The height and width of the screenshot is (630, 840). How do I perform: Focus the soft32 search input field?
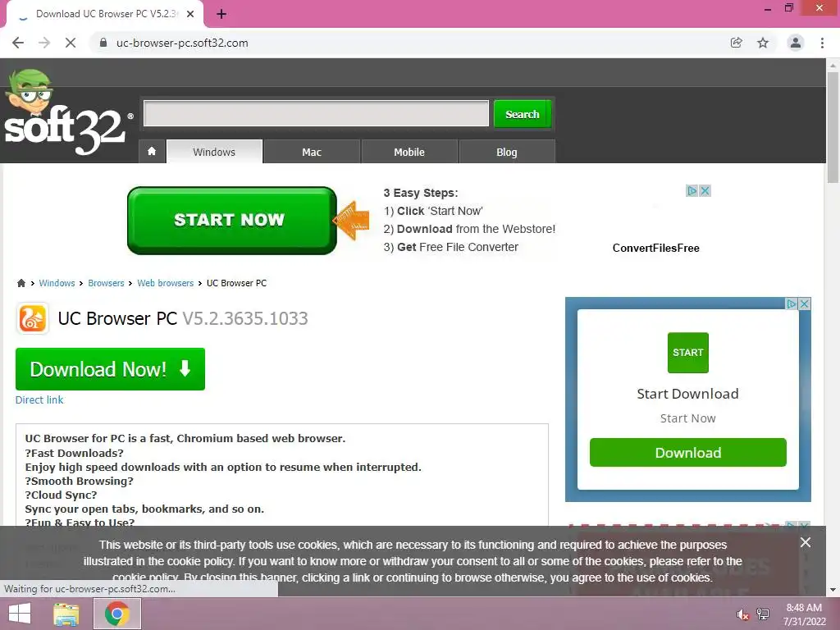[x=316, y=113]
